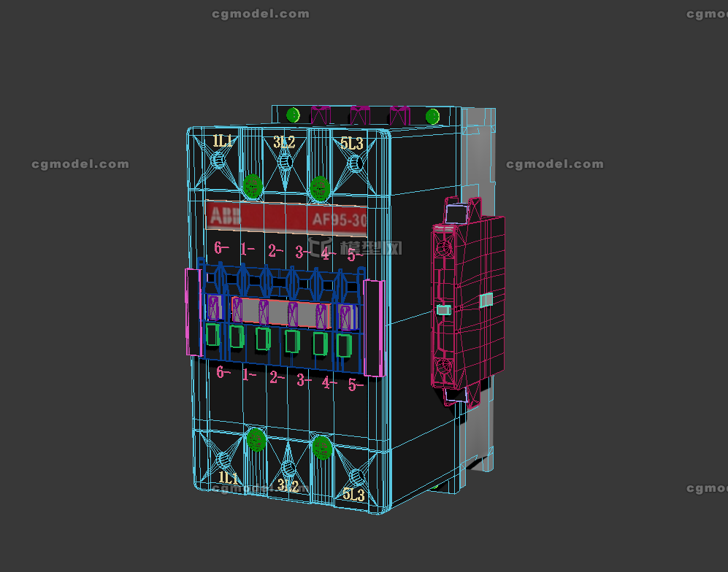
Task: Open the gray window on the auxiliary block
Action: click(x=486, y=299)
